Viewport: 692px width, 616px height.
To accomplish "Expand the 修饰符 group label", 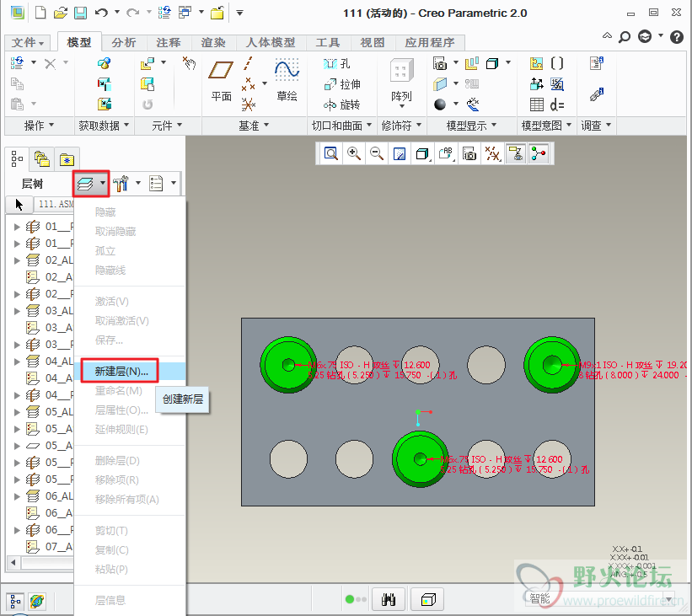I will [x=401, y=126].
